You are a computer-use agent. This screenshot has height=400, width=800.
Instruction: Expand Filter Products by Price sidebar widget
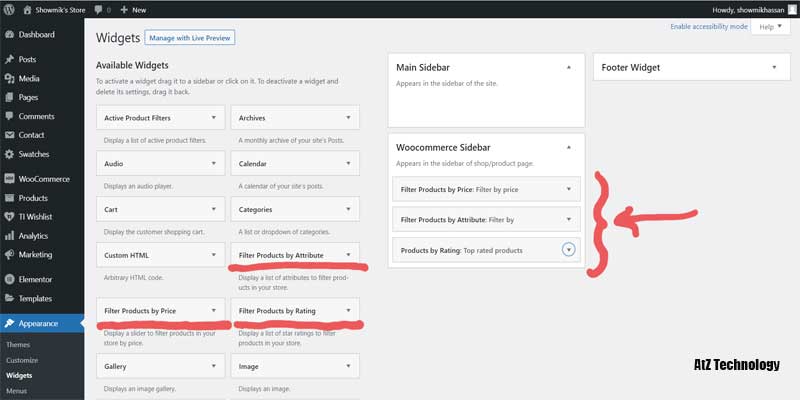pos(568,189)
